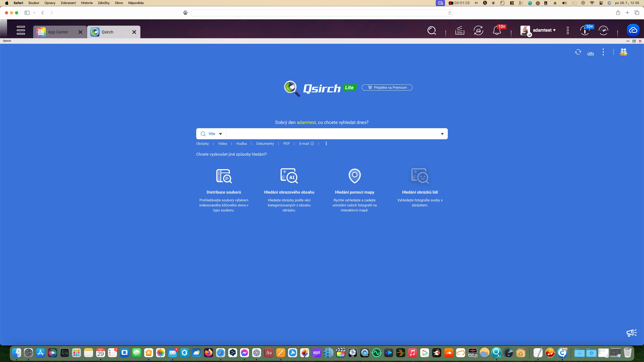Filter search by Dokumenty link
This screenshot has height=362, width=644.
(x=265, y=144)
